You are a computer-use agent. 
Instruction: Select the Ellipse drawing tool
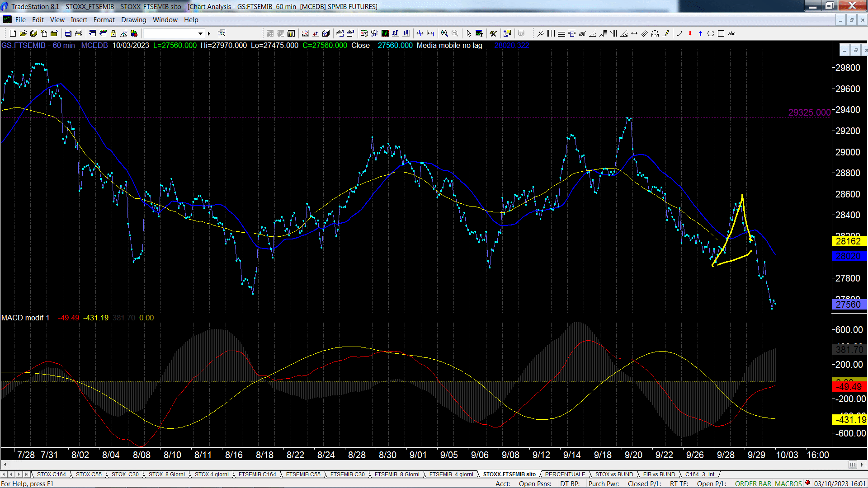pos(711,33)
